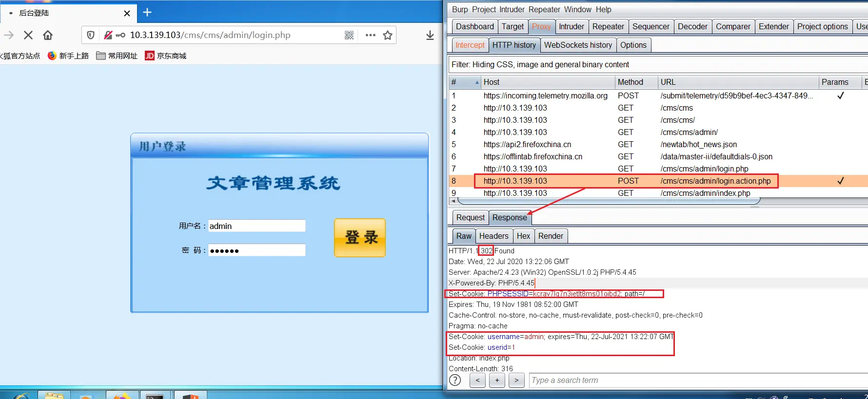Close the 后台登陆 browser tab
This screenshot has height=399, width=868.
[127, 13]
